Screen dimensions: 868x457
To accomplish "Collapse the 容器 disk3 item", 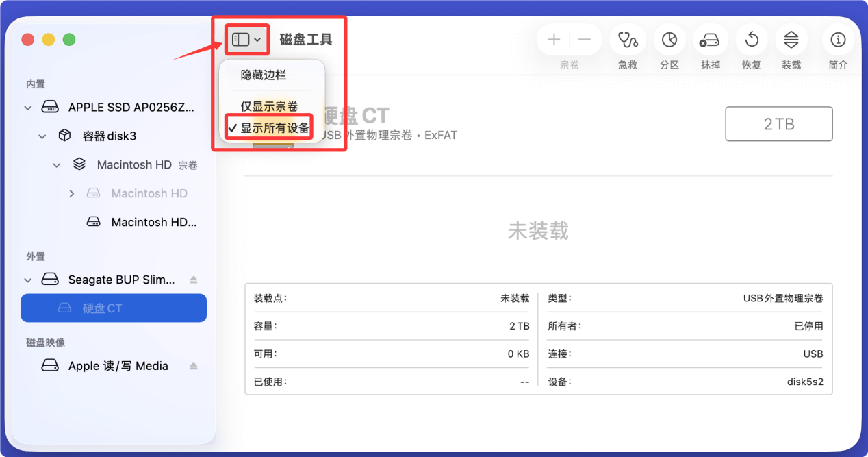I will tap(42, 136).
